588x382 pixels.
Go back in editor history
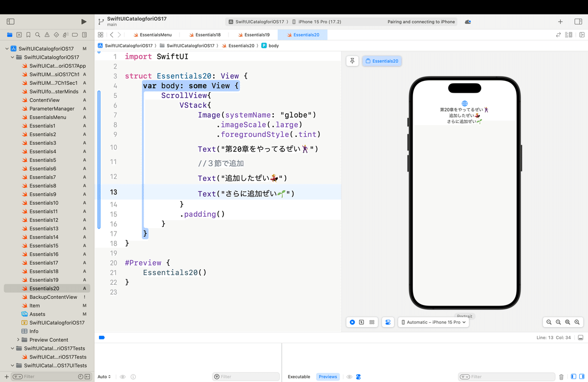coord(112,35)
